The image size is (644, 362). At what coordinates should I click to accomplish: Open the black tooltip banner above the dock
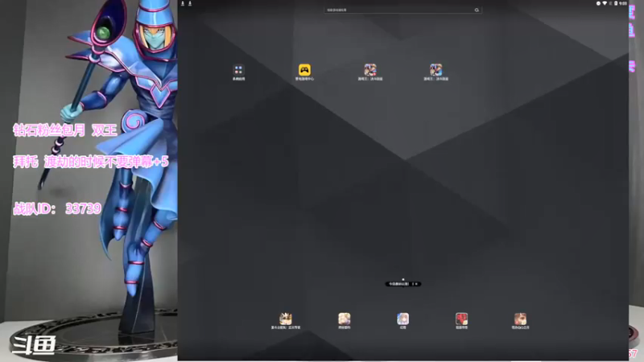(x=403, y=284)
